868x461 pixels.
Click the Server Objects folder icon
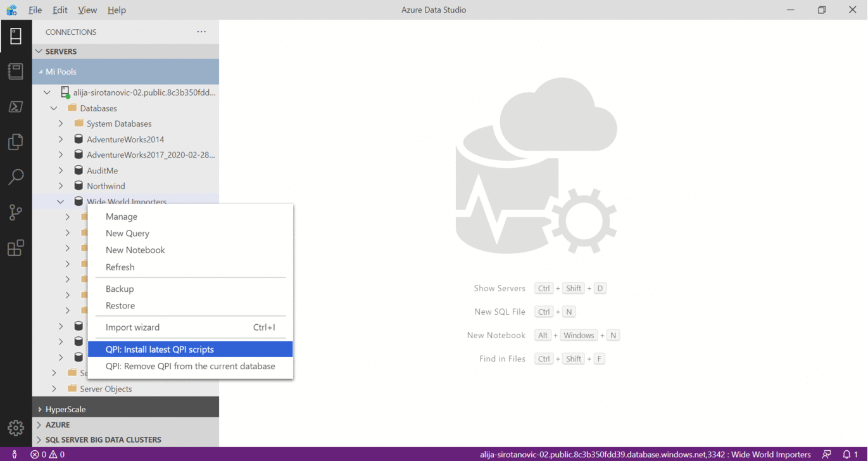(x=72, y=389)
